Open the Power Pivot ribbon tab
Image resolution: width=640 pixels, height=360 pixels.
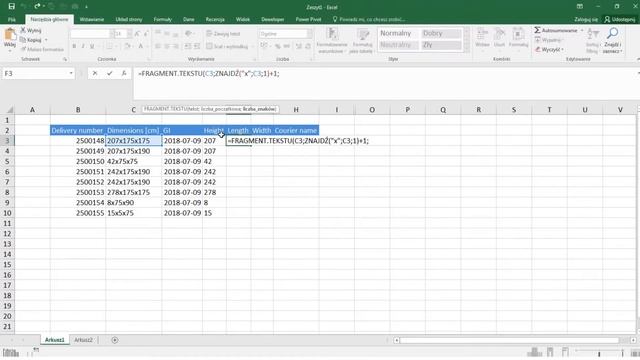(x=308, y=19)
